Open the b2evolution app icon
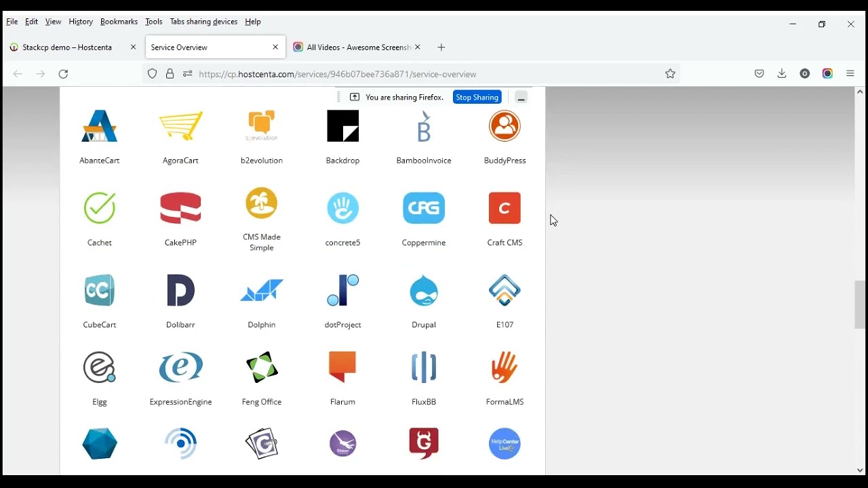Viewport: 868px width, 488px height. point(262,127)
